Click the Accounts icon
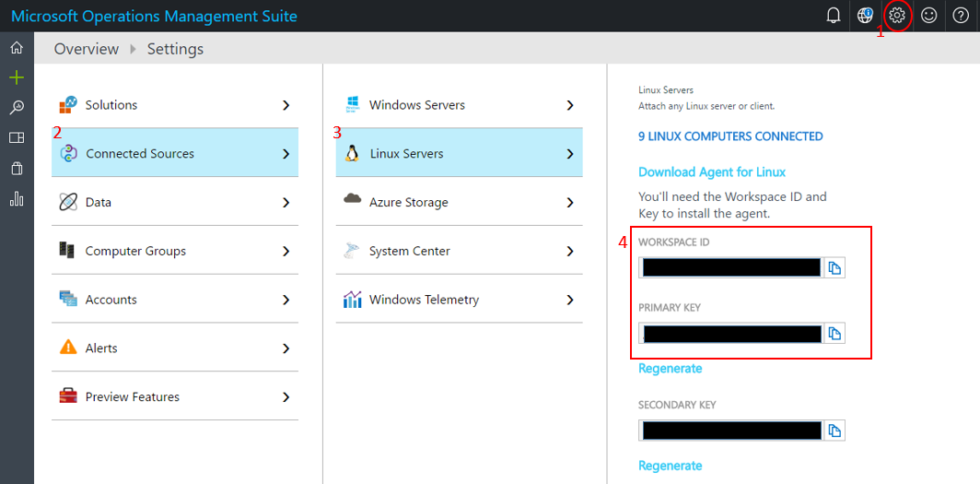 tap(68, 299)
